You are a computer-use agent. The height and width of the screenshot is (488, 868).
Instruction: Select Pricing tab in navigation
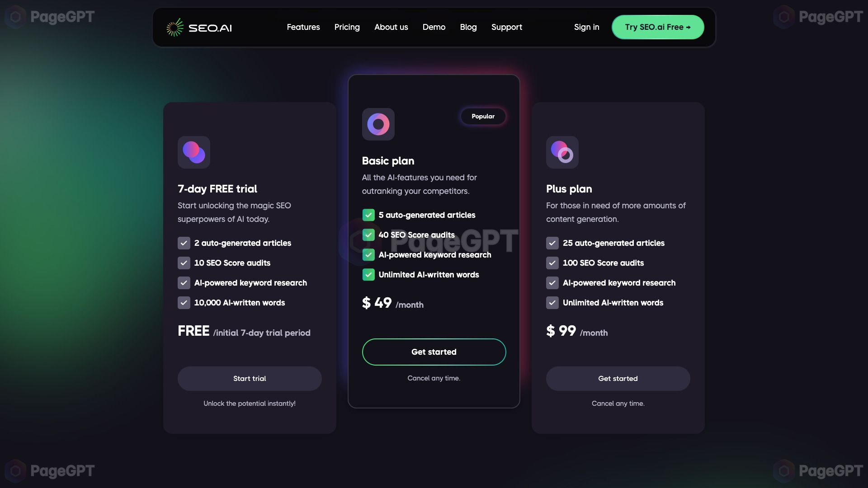coord(346,27)
